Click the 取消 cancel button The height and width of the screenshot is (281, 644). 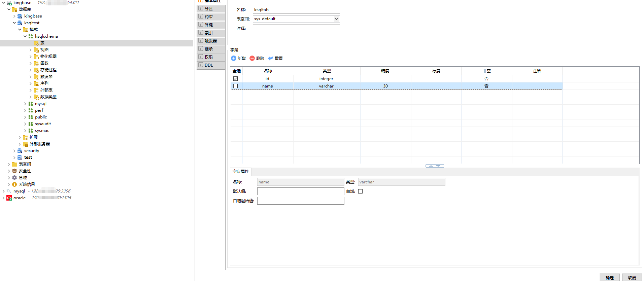coord(632,278)
